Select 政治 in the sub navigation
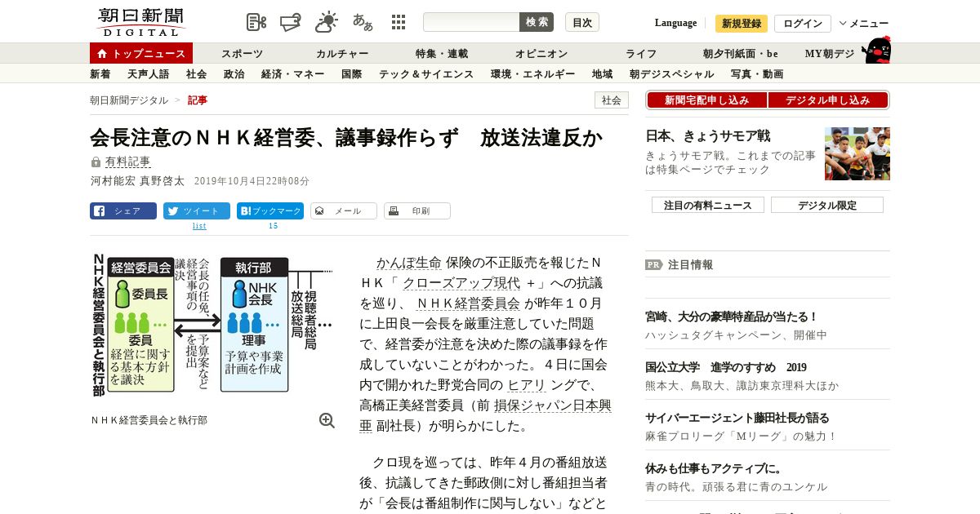 (234, 74)
